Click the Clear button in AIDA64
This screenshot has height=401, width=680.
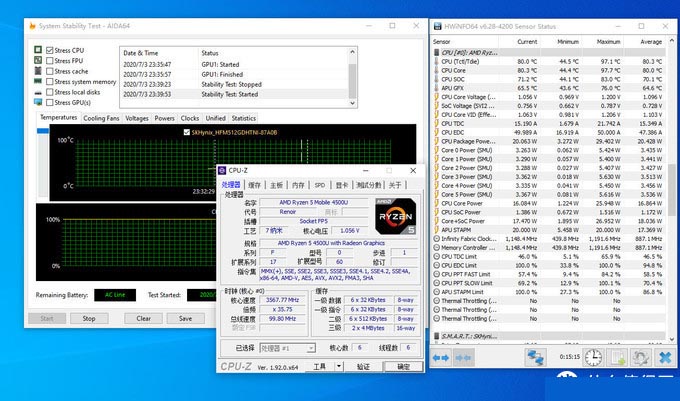(x=144, y=318)
